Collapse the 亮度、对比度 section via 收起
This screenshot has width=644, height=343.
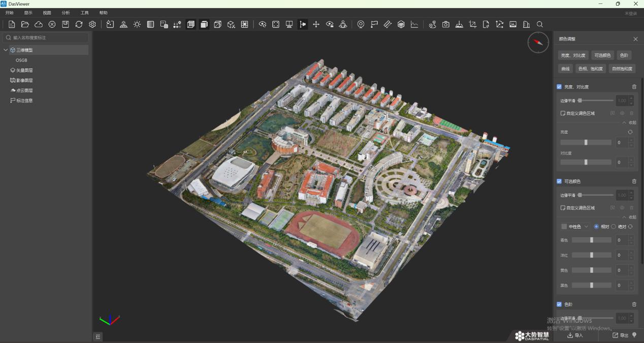tap(629, 122)
